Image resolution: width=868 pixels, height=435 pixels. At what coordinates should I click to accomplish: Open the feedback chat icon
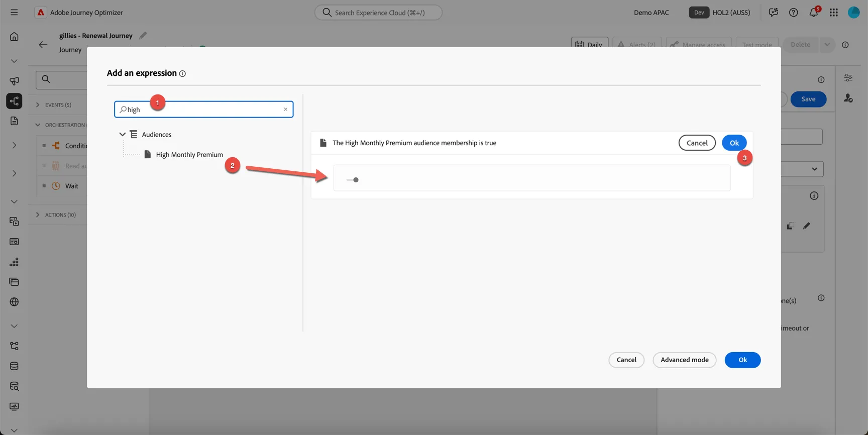point(773,13)
